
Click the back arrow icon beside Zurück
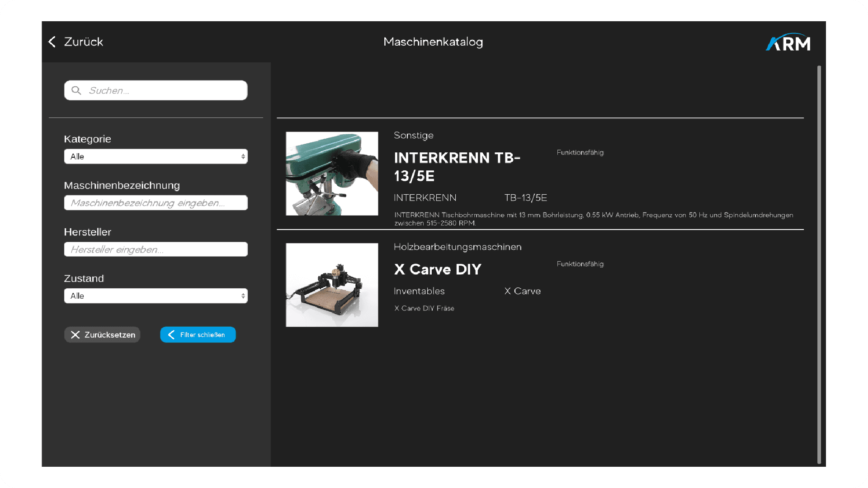[x=52, y=42]
